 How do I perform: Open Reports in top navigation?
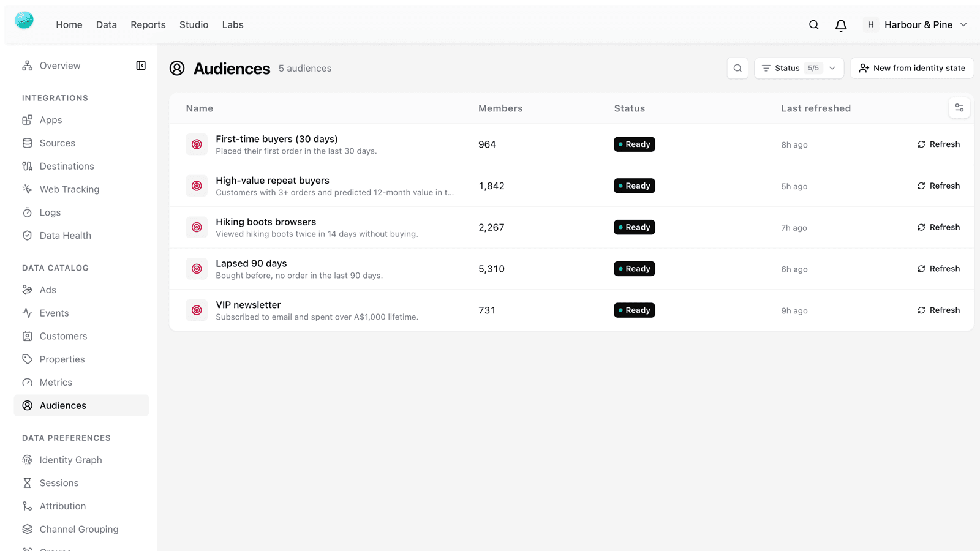point(148,24)
